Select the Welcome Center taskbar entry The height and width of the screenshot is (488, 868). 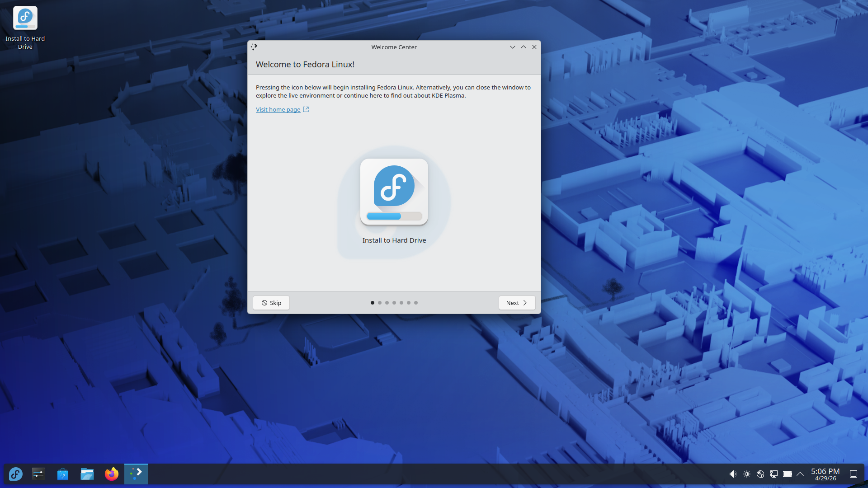pos(136,474)
